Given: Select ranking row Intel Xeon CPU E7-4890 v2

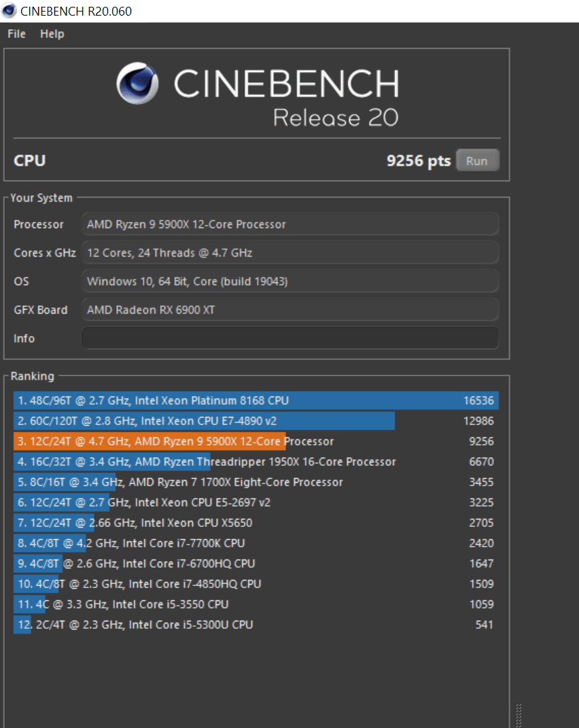Looking at the screenshot, I should (256, 421).
